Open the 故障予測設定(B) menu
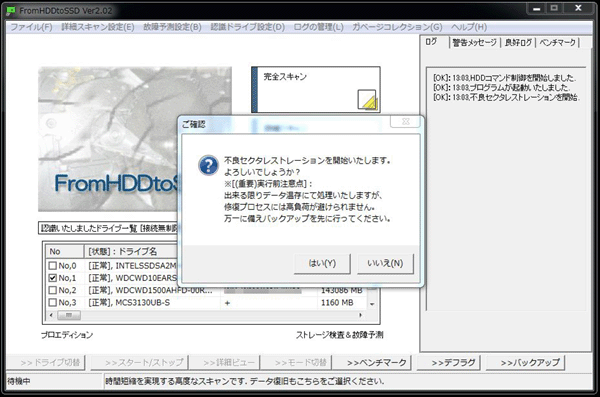 point(172,27)
